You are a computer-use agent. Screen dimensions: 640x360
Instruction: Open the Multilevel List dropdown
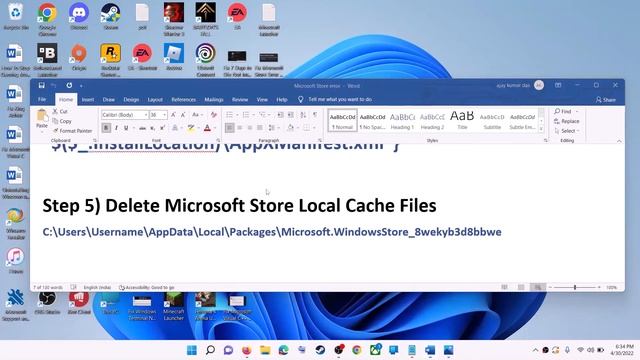click(270, 115)
